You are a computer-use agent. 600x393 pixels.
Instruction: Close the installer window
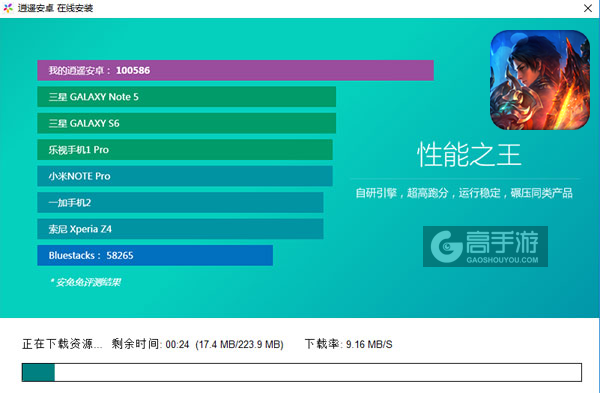588,8
